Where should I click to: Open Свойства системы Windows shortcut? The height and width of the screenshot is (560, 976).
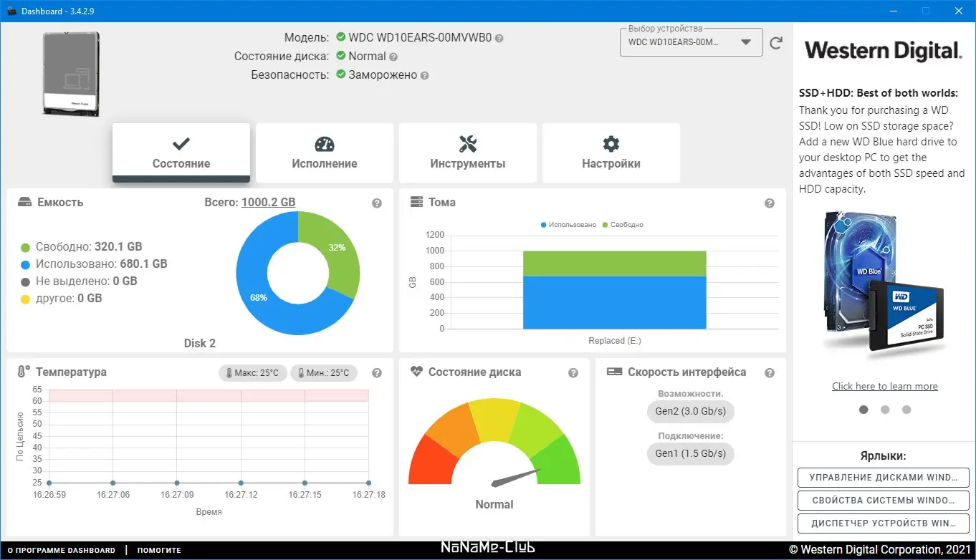click(884, 501)
